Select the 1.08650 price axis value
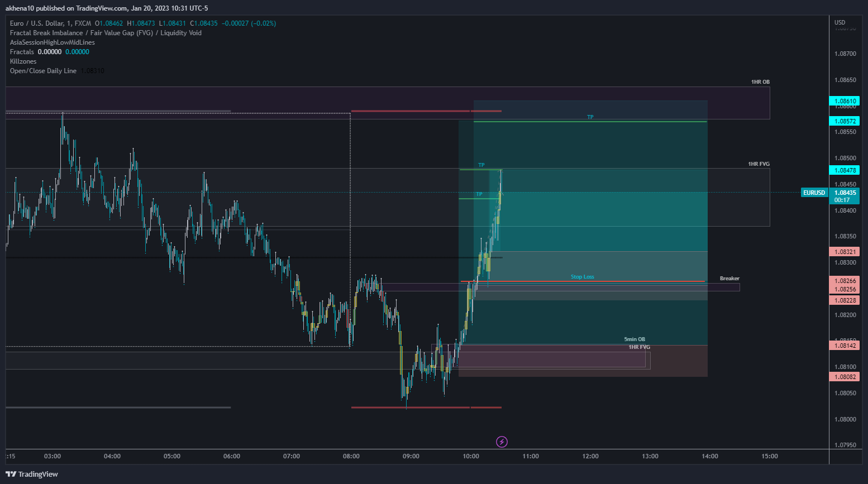The height and width of the screenshot is (484, 868). (x=845, y=80)
